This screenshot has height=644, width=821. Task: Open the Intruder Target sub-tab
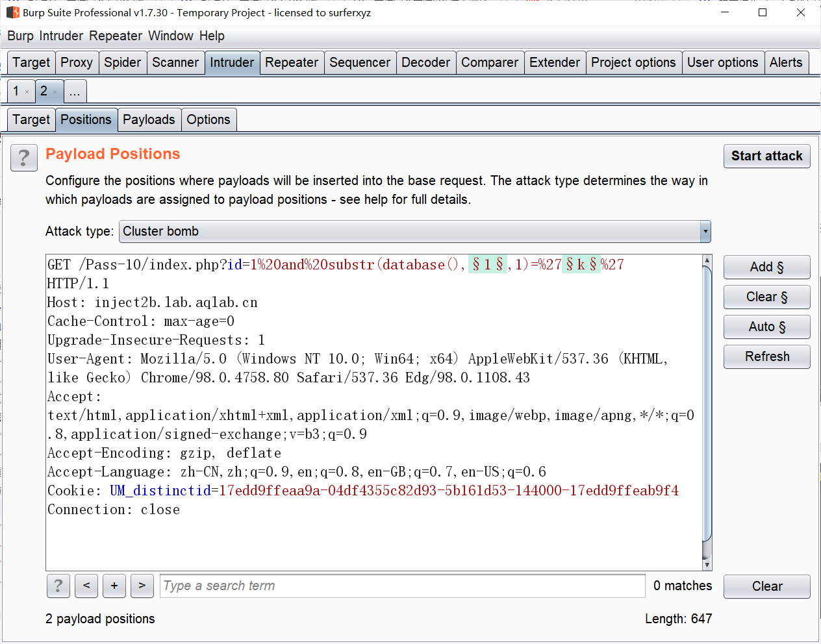(x=31, y=119)
